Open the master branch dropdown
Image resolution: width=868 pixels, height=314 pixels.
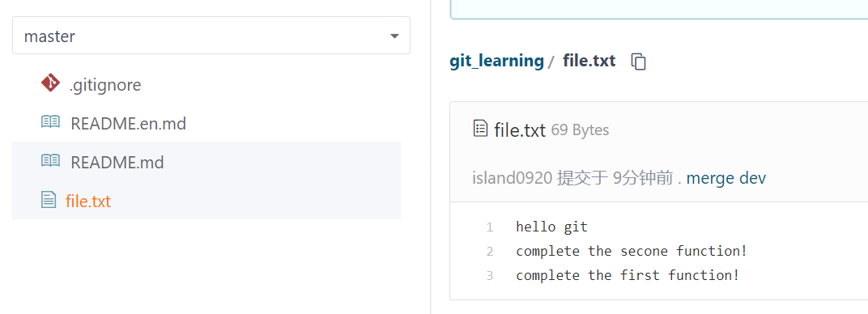(x=211, y=36)
